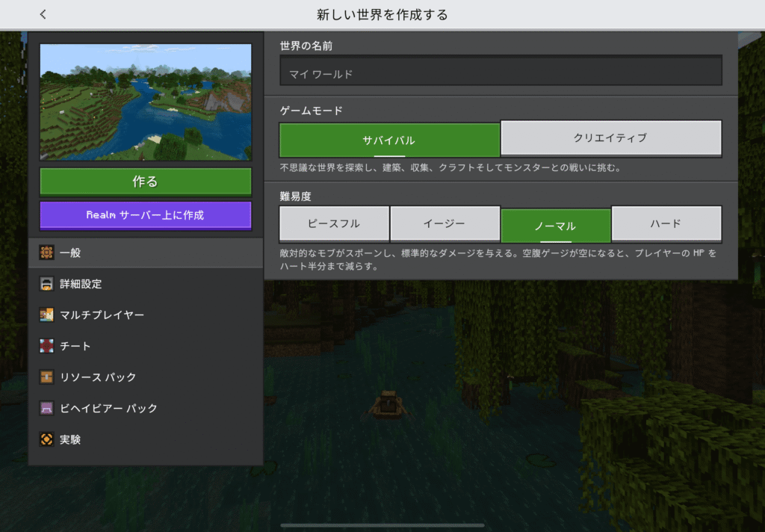Viewport: 765px width, 532px height.
Task: Click the 新しい世界を作成する title
Action: pos(382,15)
